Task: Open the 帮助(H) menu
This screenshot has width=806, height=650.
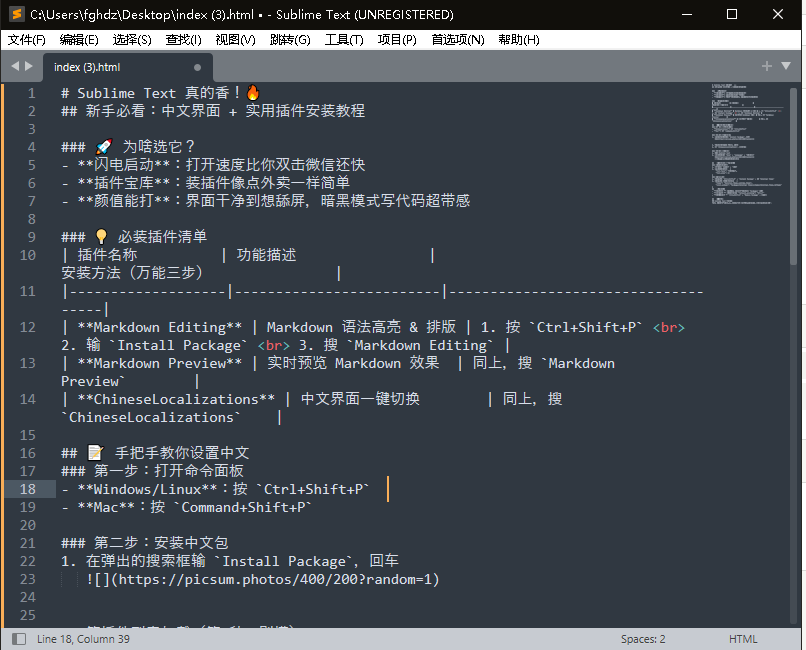Action: point(519,40)
